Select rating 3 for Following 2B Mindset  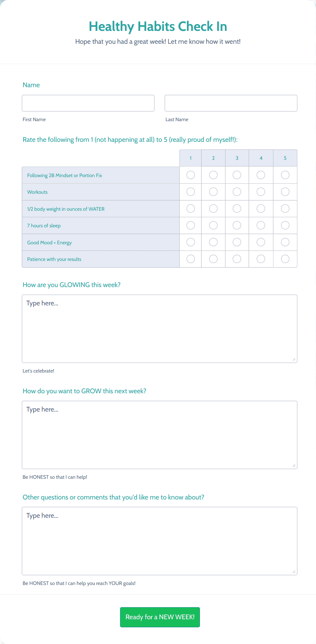click(237, 175)
